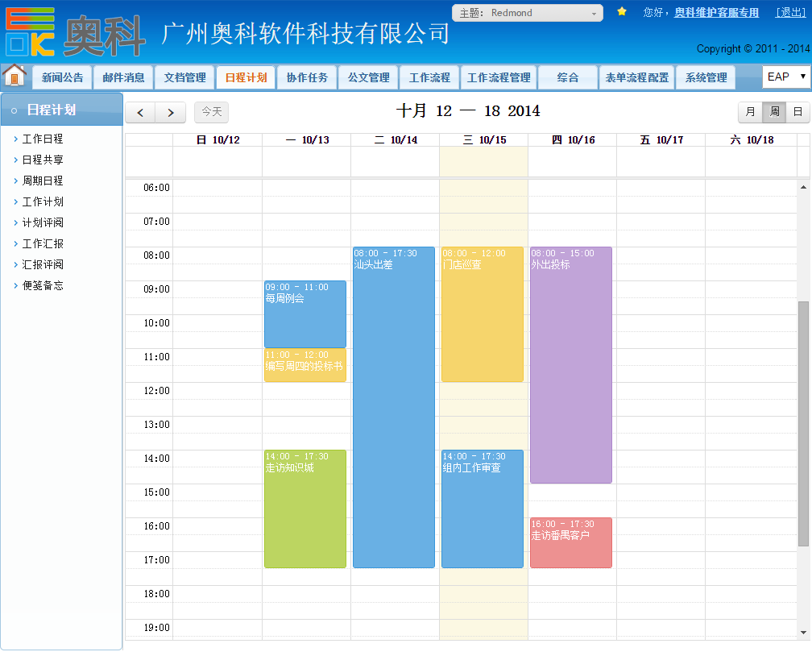Switch calendar to month view (月)

pos(751,112)
